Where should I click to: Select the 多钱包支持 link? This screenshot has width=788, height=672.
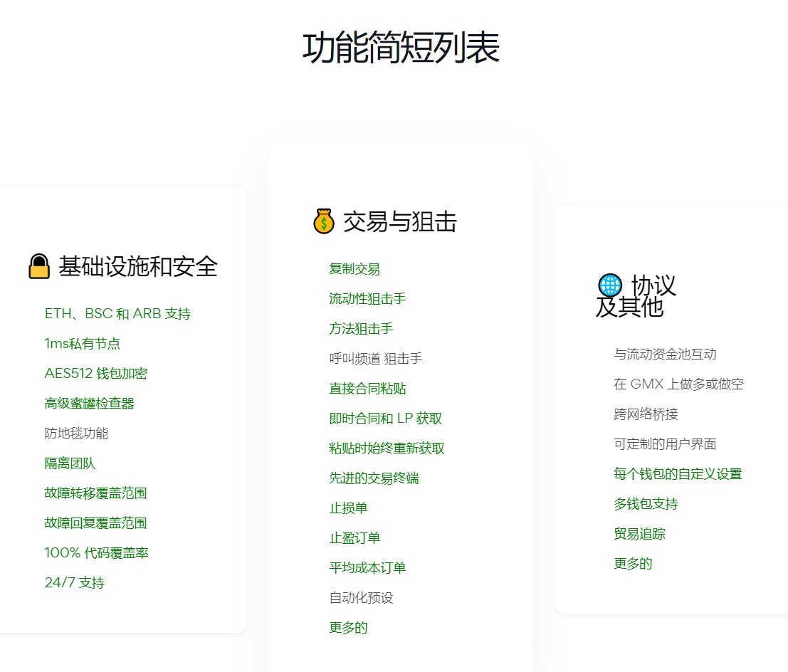(x=646, y=503)
